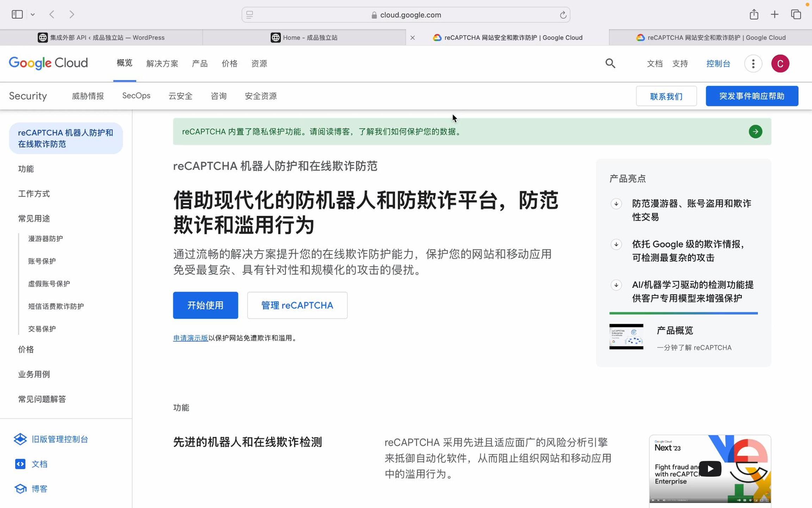Screen dimensions: 812x508
Task: Switch to the 集成外部 API WordPress tab
Action: [101, 37]
